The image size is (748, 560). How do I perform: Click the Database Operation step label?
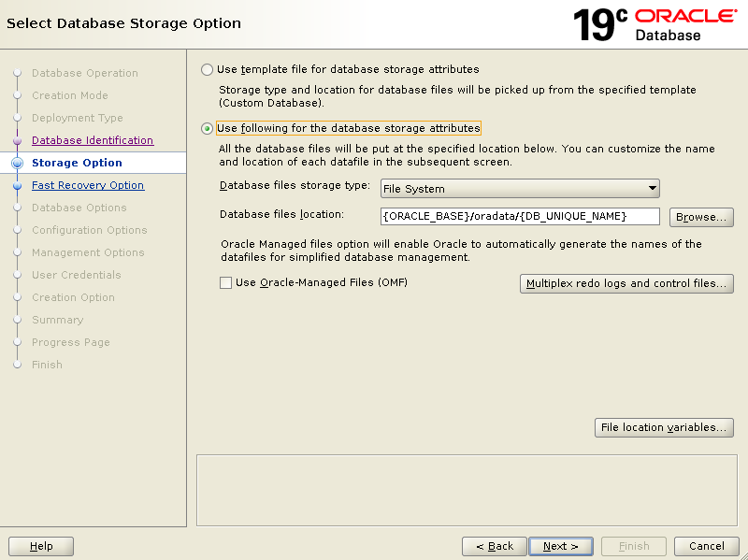pyautogui.click(x=85, y=73)
